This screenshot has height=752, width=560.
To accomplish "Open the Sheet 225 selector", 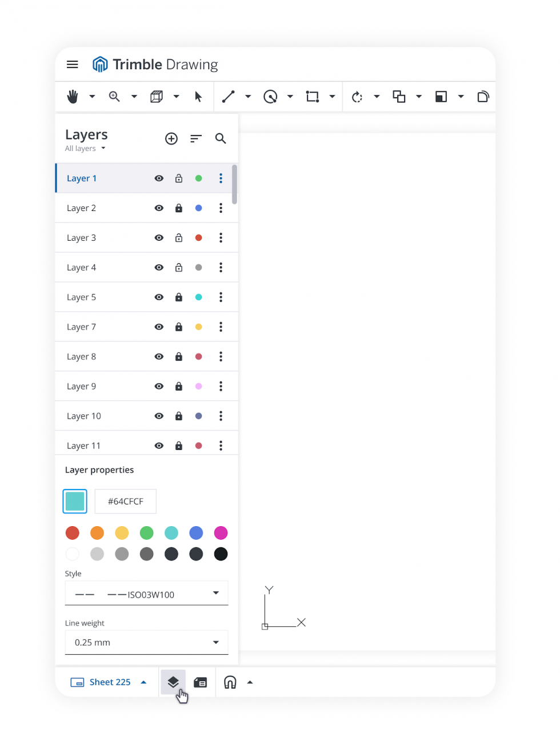I will (x=109, y=682).
